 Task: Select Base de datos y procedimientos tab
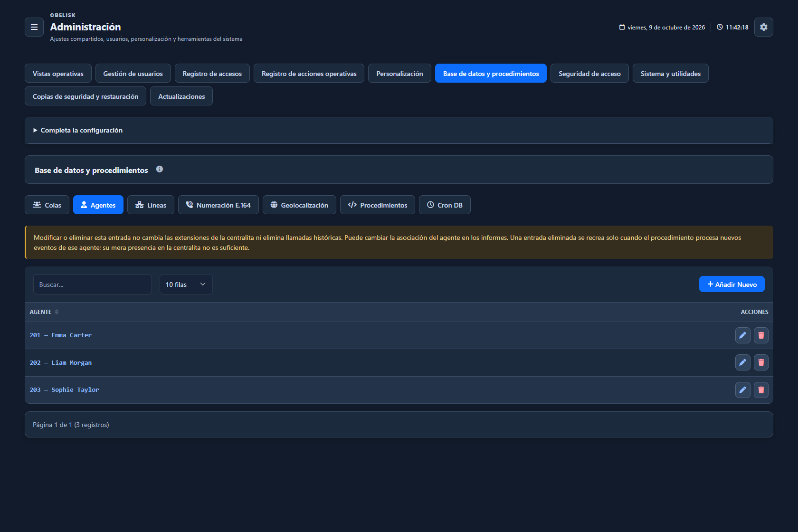coord(491,73)
